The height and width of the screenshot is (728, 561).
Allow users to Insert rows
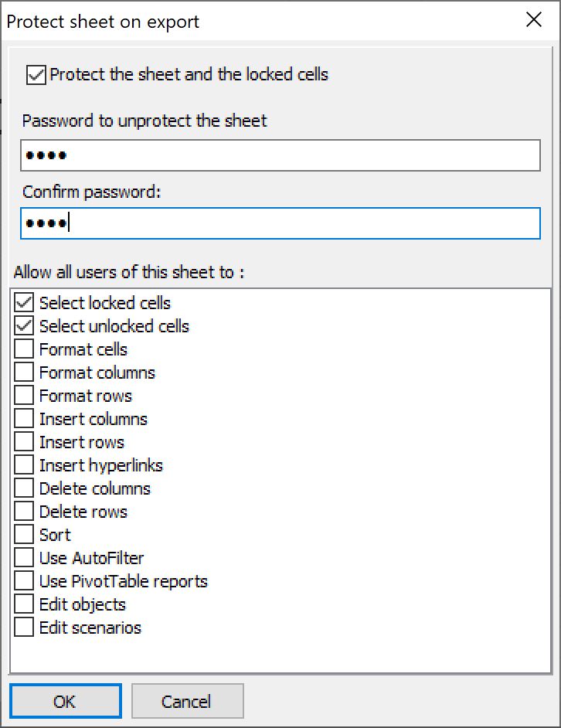click(25, 442)
